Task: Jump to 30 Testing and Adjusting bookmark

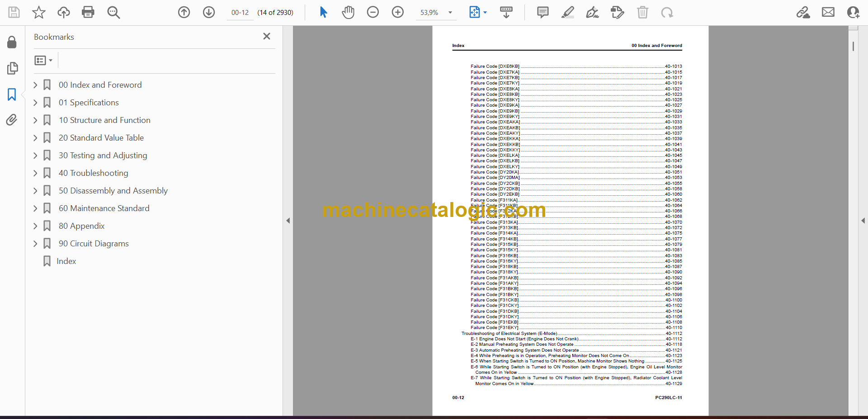Action: tap(103, 155)
